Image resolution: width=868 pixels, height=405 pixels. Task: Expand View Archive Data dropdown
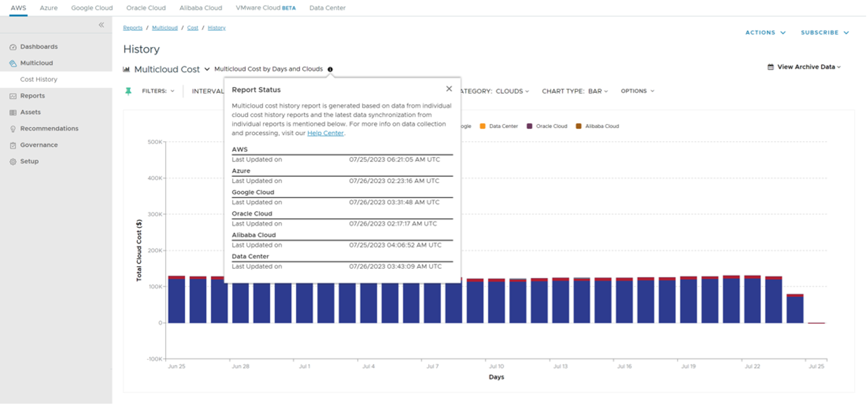pos(804,67)
